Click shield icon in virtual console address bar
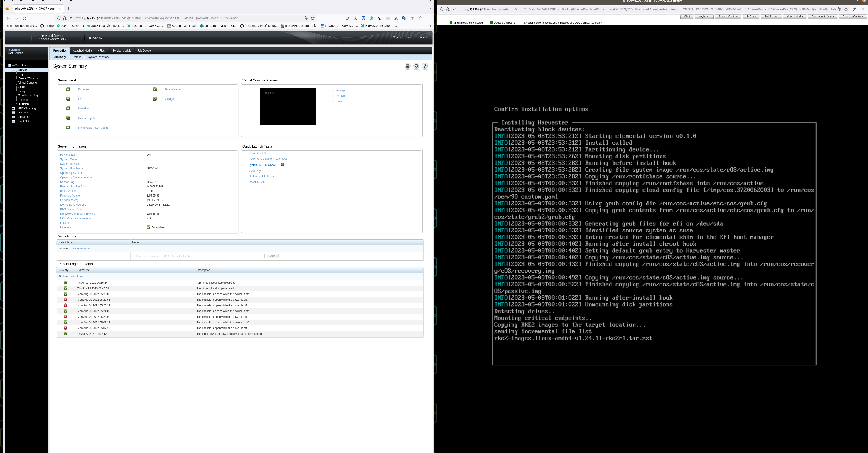Screen dimensions: 868x453 (x=442, y=10)
